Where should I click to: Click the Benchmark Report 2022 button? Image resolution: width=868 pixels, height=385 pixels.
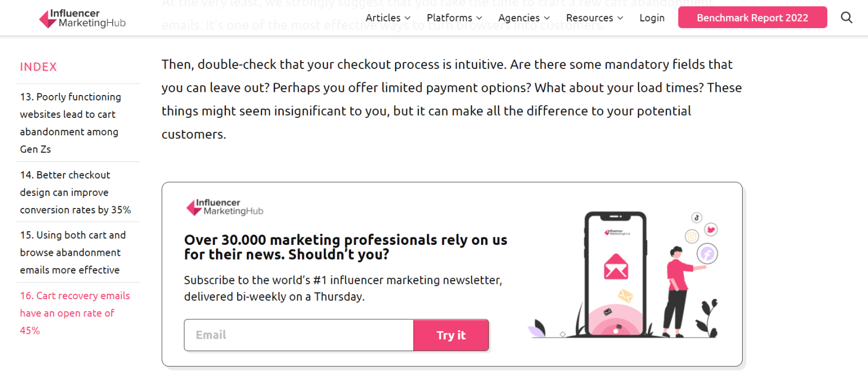coord(752,17)
